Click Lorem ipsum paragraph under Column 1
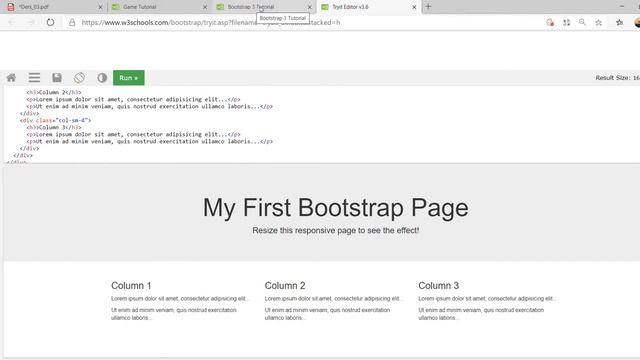 (x=179, y=298)
